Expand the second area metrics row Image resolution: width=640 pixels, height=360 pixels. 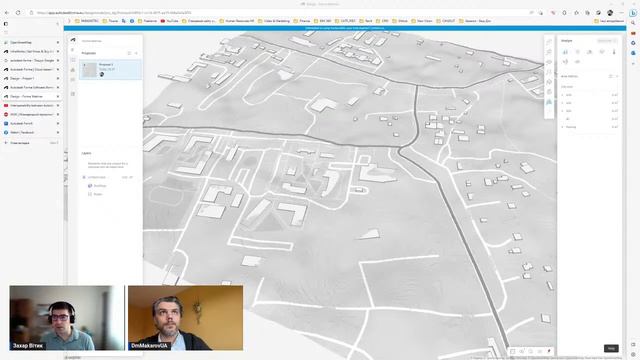(562, 103)
